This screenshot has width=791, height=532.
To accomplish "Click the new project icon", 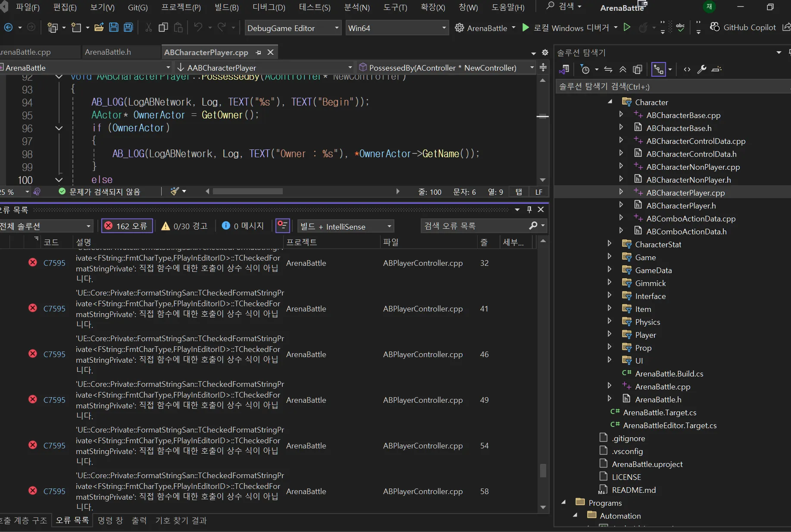I will pos(53,28).
